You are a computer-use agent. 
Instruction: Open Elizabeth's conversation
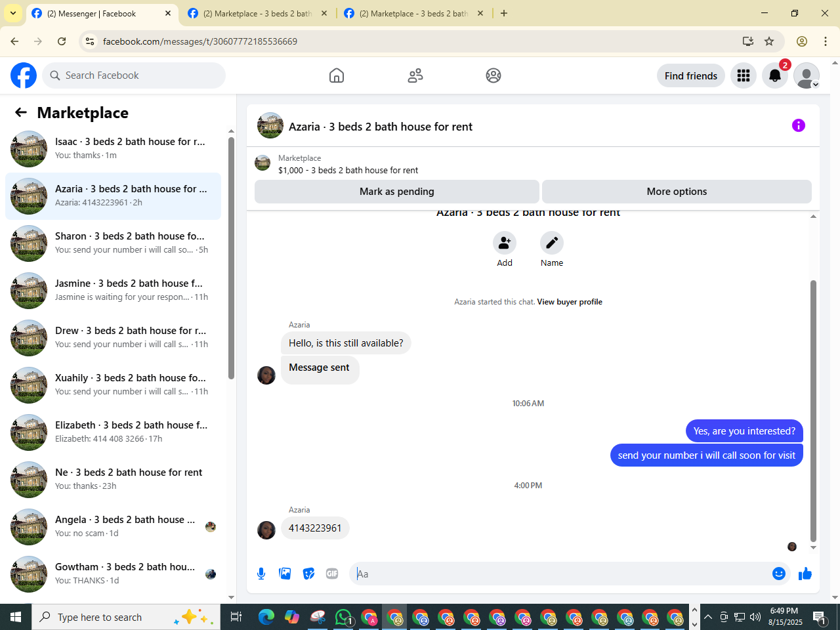pyautogui.click(x=113, y=432)
